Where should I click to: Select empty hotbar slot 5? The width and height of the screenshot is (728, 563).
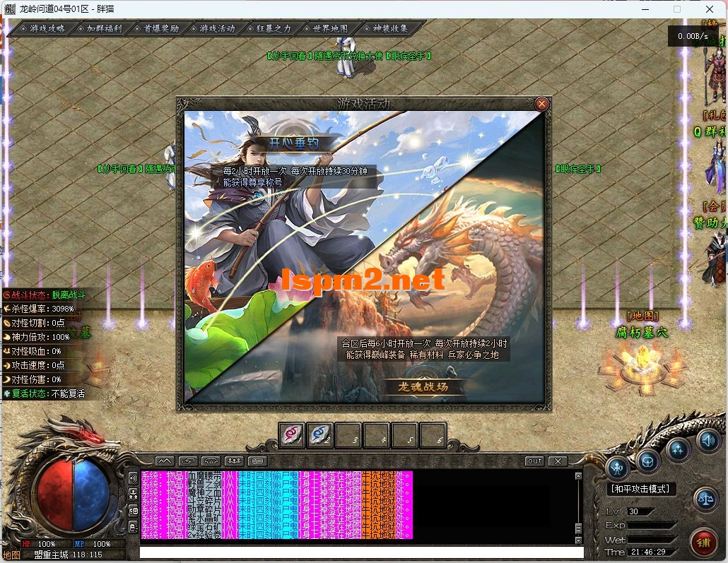404,435
